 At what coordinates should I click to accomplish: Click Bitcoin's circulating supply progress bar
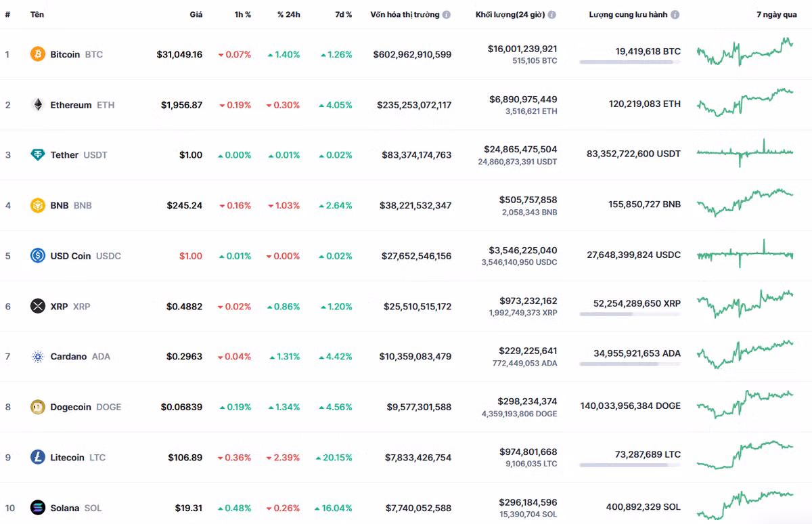tap(629, 62)
